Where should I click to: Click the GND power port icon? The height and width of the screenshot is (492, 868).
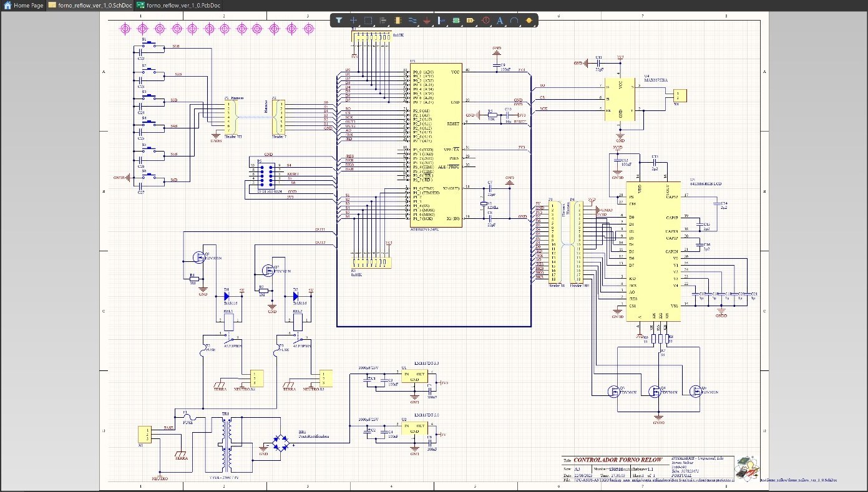point(427,21)
